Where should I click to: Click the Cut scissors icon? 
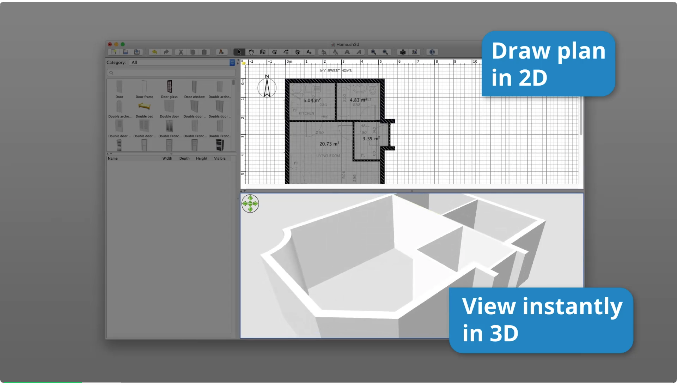(181, 52)
